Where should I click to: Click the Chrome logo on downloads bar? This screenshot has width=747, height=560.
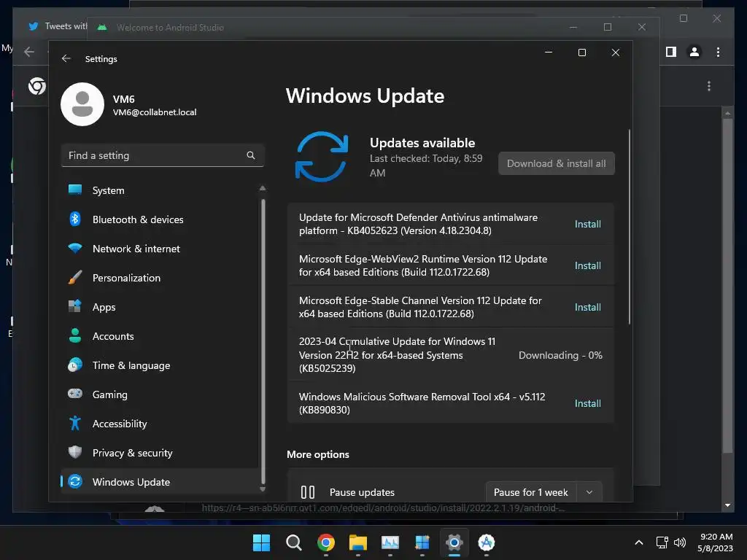pos(37,86)
